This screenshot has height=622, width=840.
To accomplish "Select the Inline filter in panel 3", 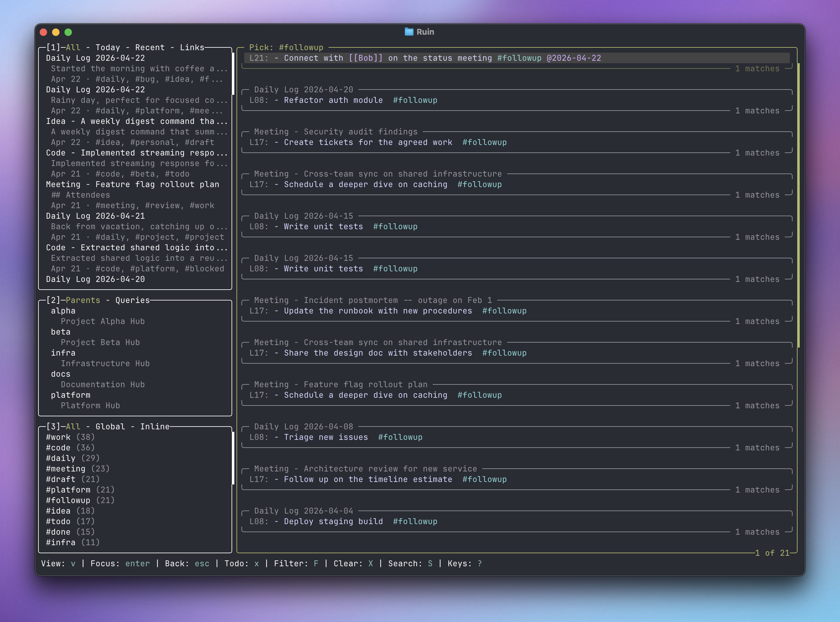I will click(155, 426).
